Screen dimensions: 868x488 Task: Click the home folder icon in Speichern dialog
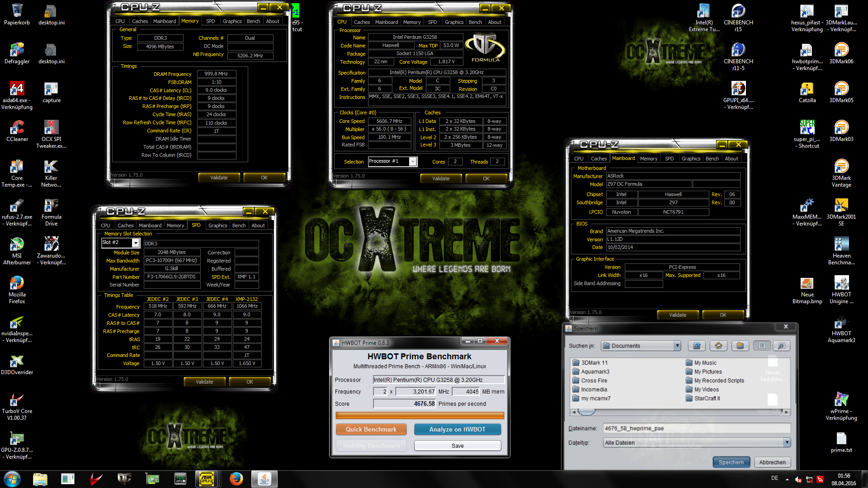tap(718, 346)
